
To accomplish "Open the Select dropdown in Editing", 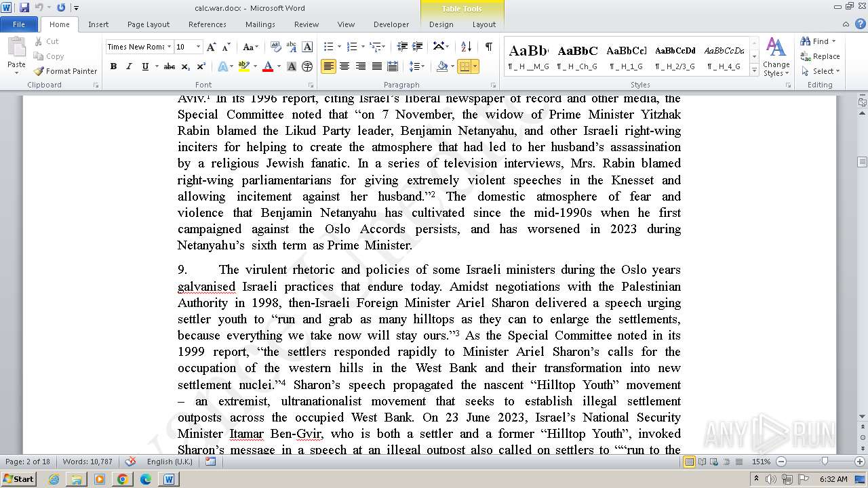I will coord(821,71).
